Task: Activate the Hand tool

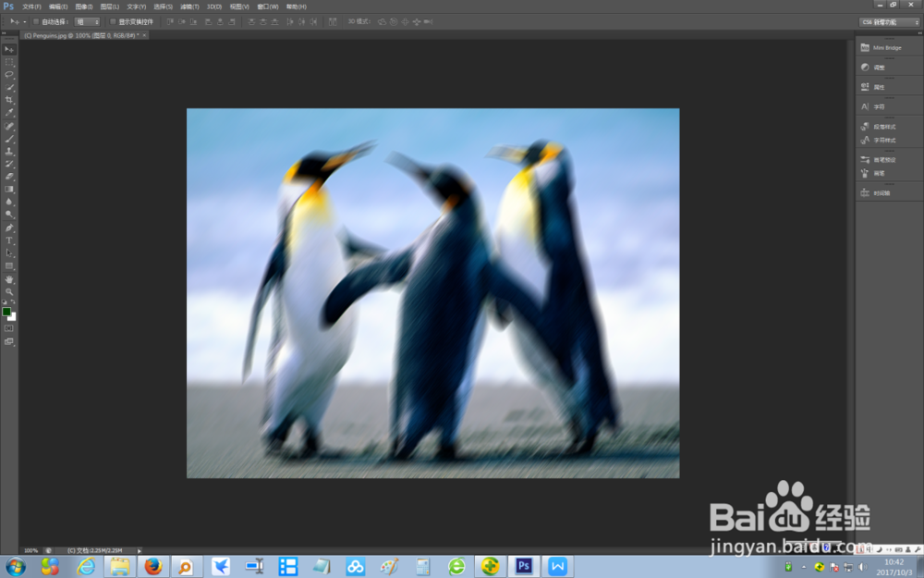Action: pos(9,279)
